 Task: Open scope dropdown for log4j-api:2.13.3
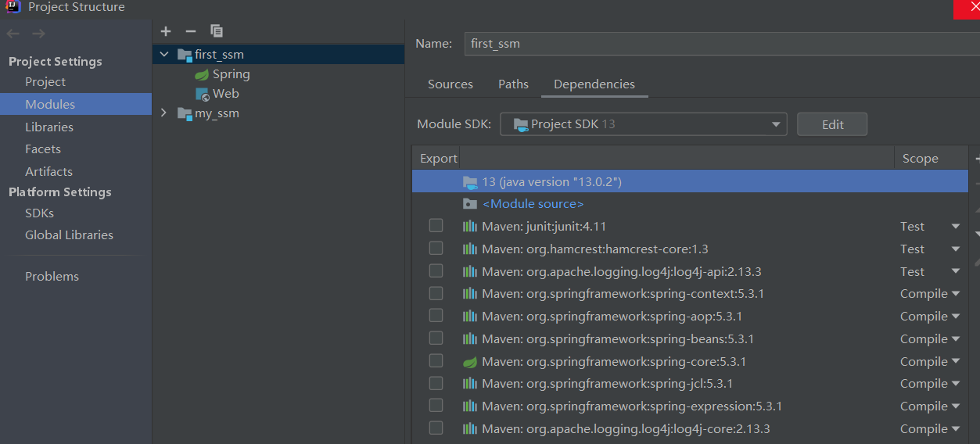[955, 272]
